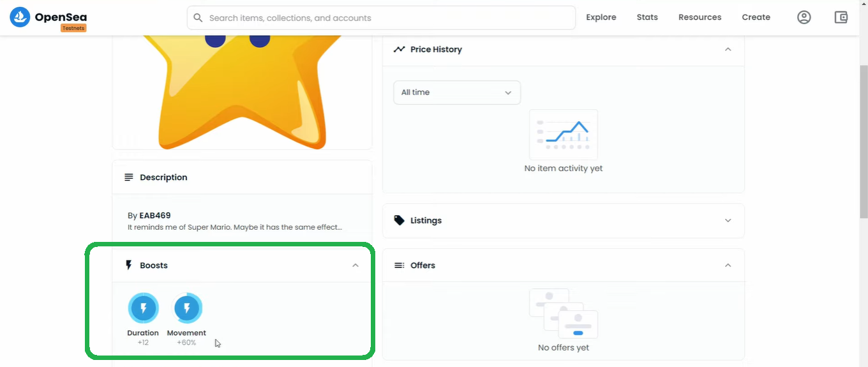
Task: Click the Duration boost lightning icon
Action: [144, 309]
